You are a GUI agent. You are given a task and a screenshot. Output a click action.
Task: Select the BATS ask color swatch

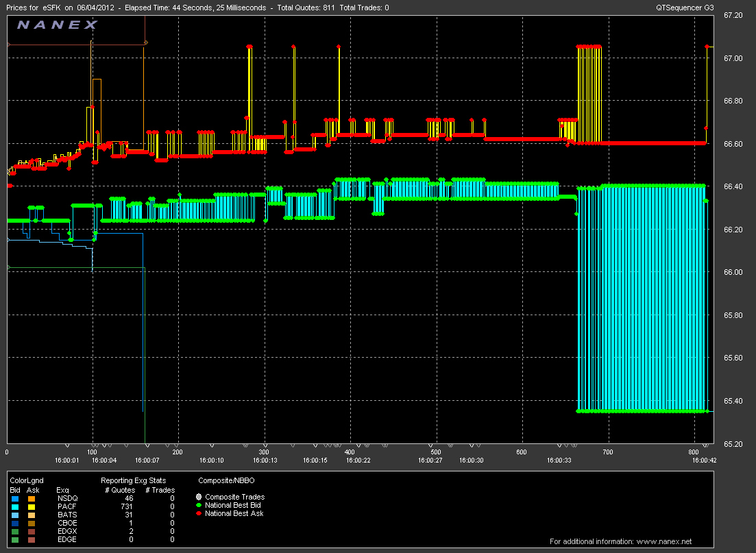pos(32,515)
